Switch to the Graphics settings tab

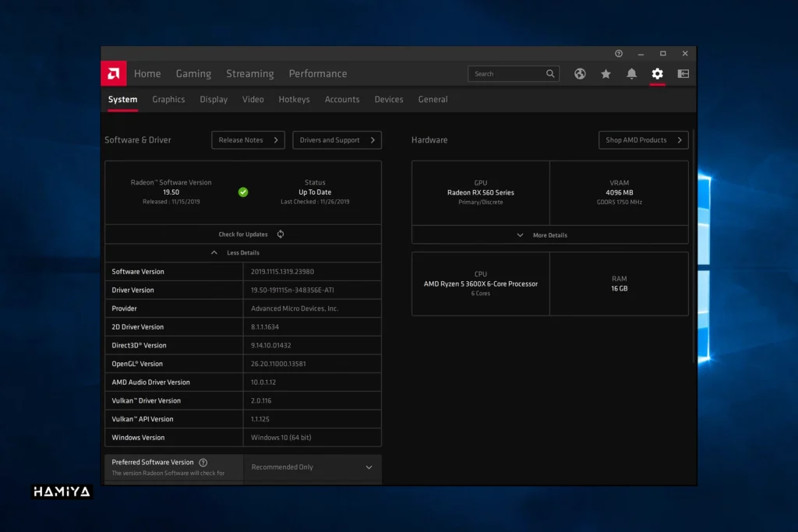pos(168,99)
